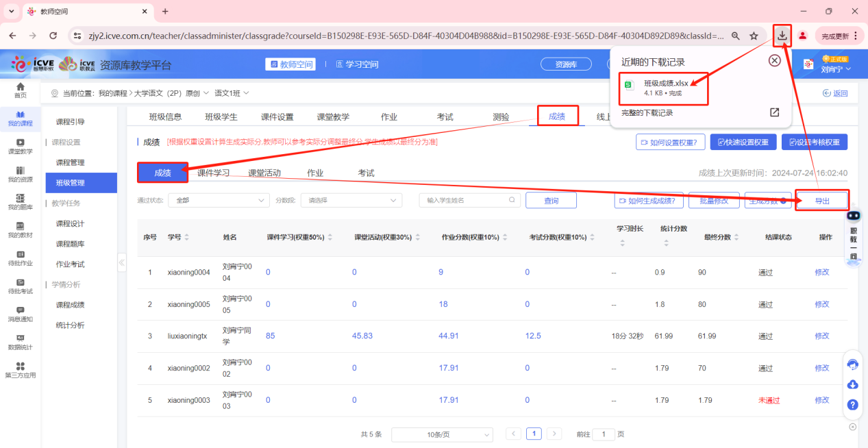Click the 首页 home icon in sidebar
The image size is (868, 448).
20,87
